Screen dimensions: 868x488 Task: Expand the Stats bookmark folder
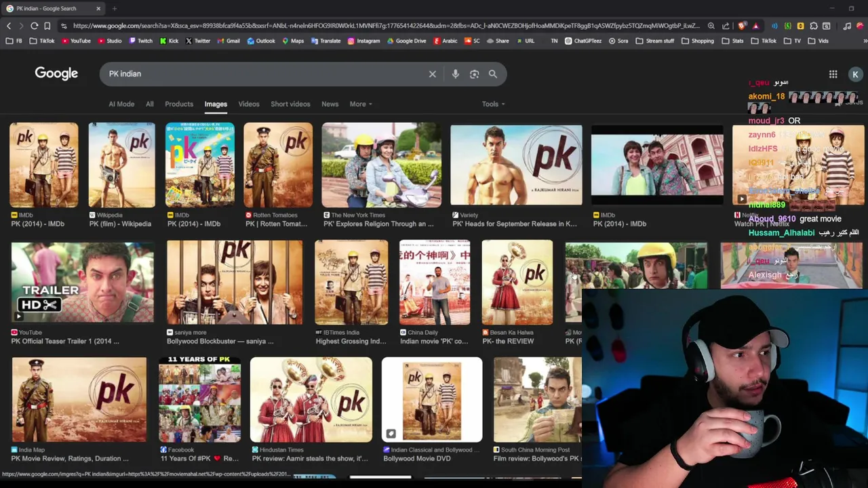click(732, 41)
